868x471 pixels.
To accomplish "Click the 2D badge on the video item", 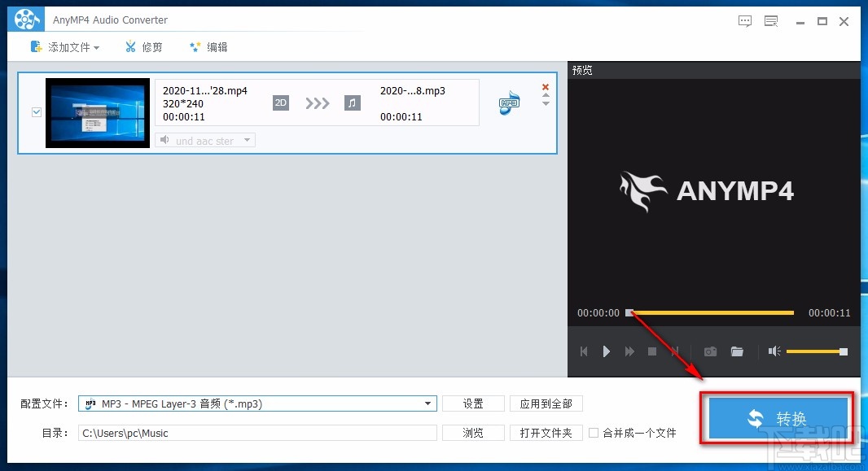I will 280,102.
